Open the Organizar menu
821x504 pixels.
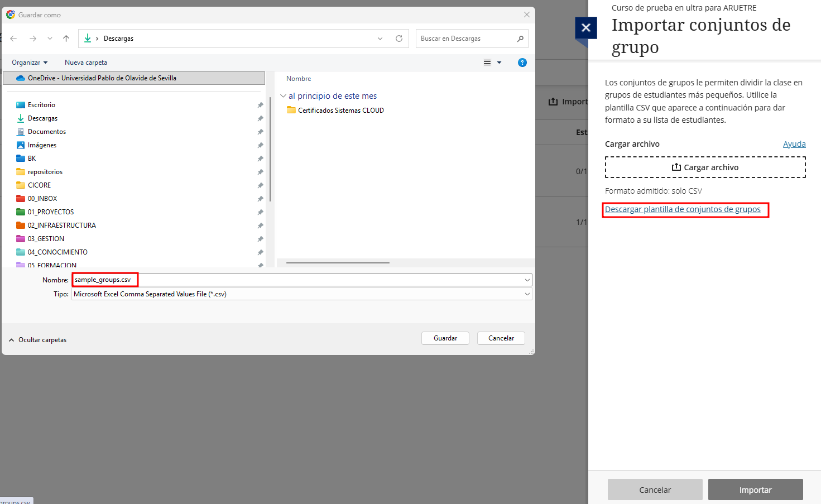[x=30, y=63]
